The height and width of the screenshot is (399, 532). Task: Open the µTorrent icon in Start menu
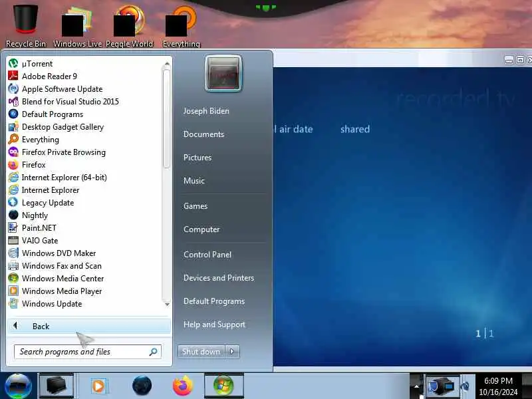click(13, 63)
